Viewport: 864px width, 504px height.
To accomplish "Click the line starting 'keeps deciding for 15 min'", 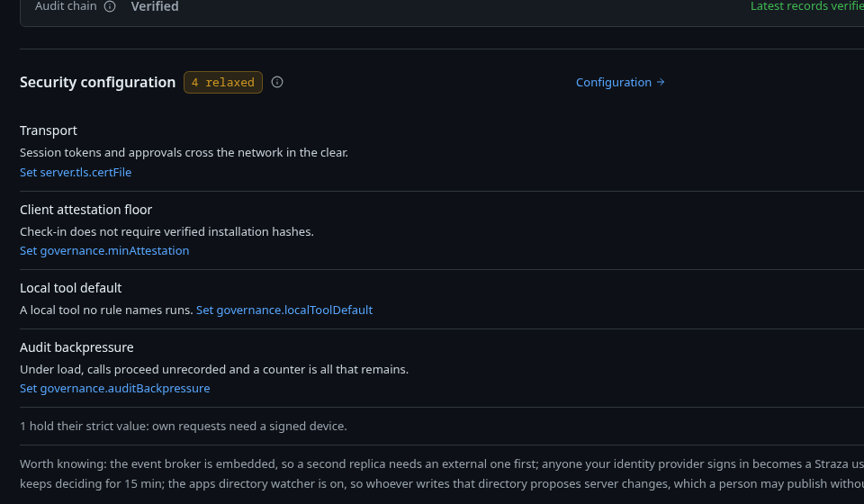I will (x=442, y=483).
